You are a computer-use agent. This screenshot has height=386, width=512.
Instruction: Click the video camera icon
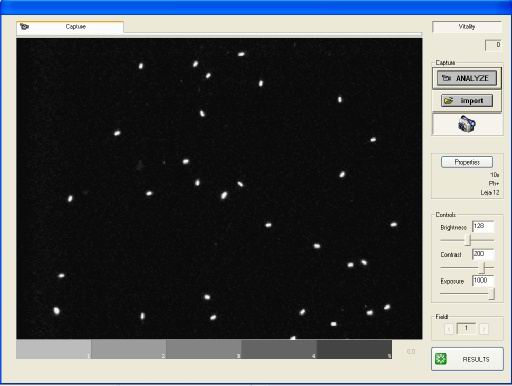tap(467, 124)
